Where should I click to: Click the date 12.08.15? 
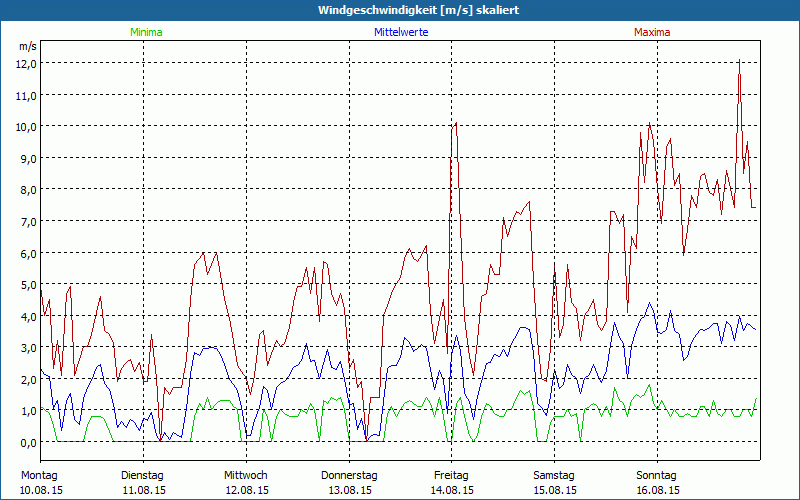[247, 490]
